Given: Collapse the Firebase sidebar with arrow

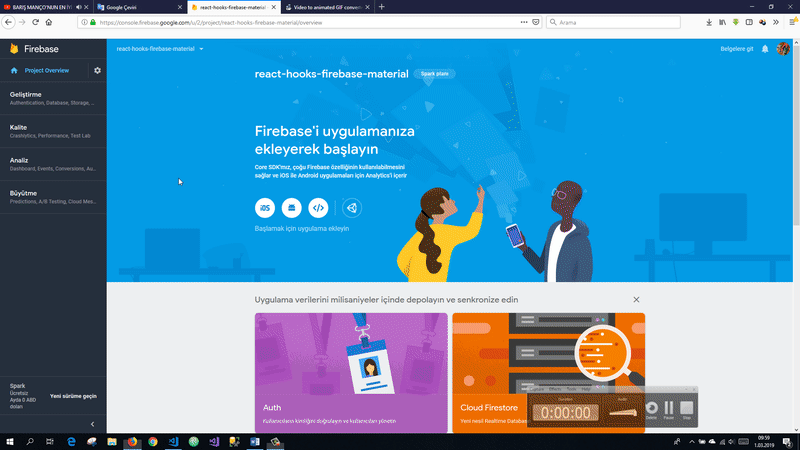Looking at the screenshot, I should point(92,424).
